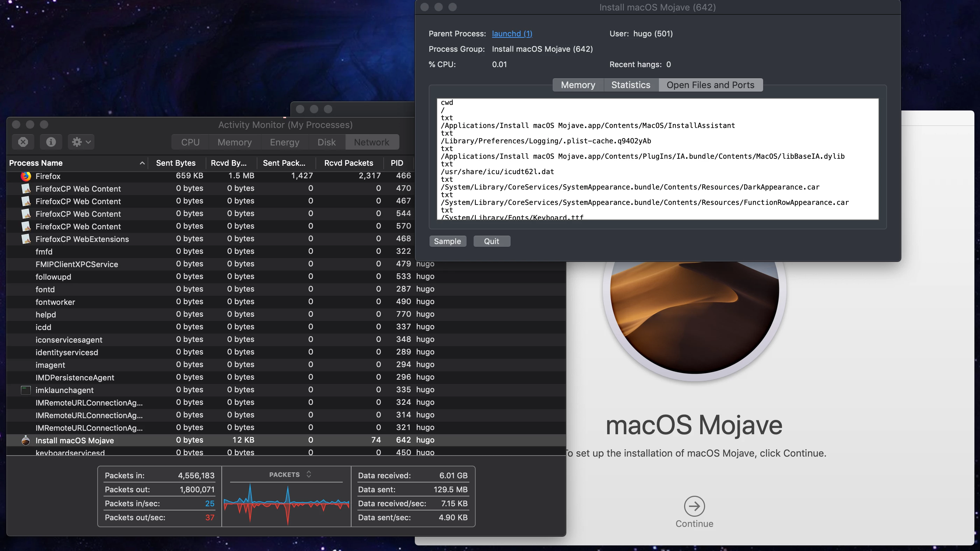Open the Statistics tab in process inspector

pos(631,85)
